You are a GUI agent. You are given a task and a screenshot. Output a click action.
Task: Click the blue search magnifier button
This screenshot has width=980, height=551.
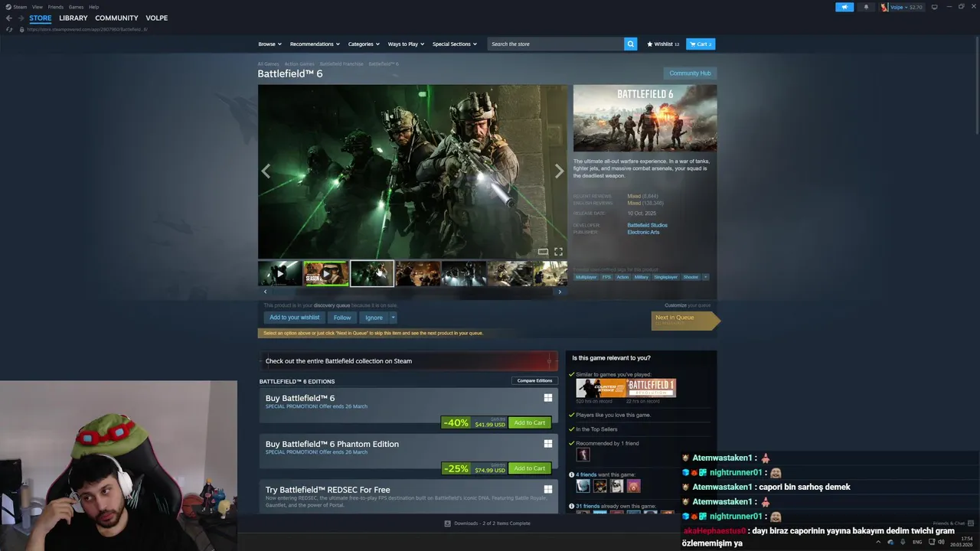click(630, 44)
